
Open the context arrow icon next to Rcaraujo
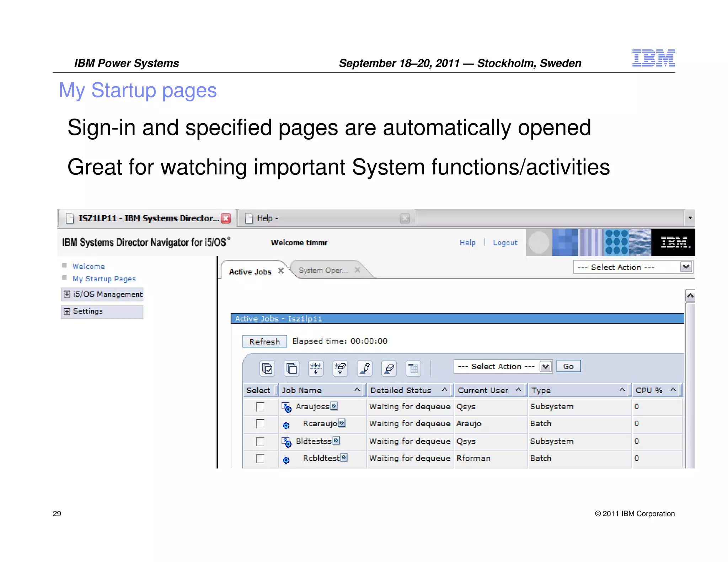point(342,423)
